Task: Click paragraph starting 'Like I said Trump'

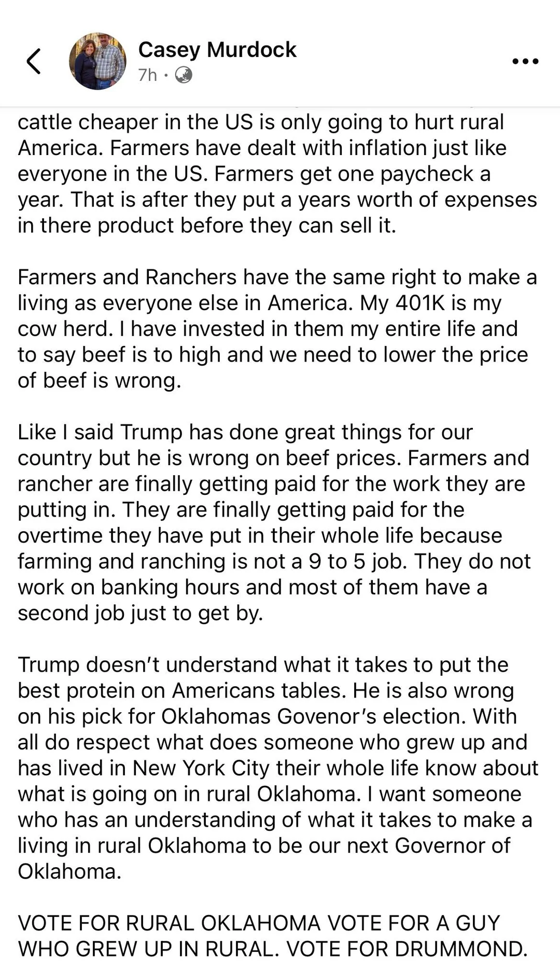Action: coord(274,522)
